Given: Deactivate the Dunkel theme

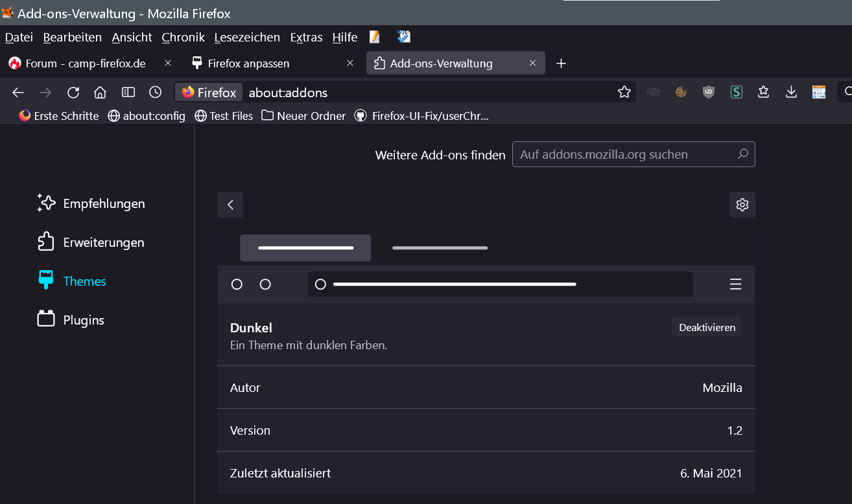Looking at the screenshot, I should coord(707,327).
